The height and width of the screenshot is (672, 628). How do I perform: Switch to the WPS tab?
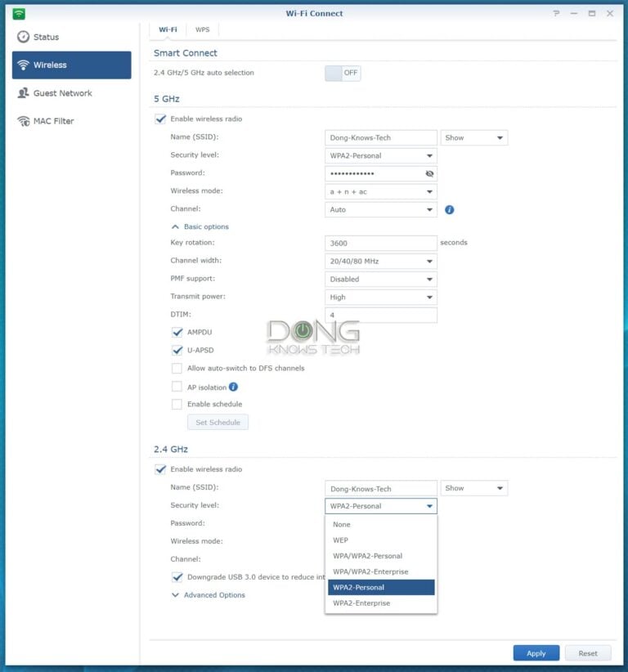[202, 29]
